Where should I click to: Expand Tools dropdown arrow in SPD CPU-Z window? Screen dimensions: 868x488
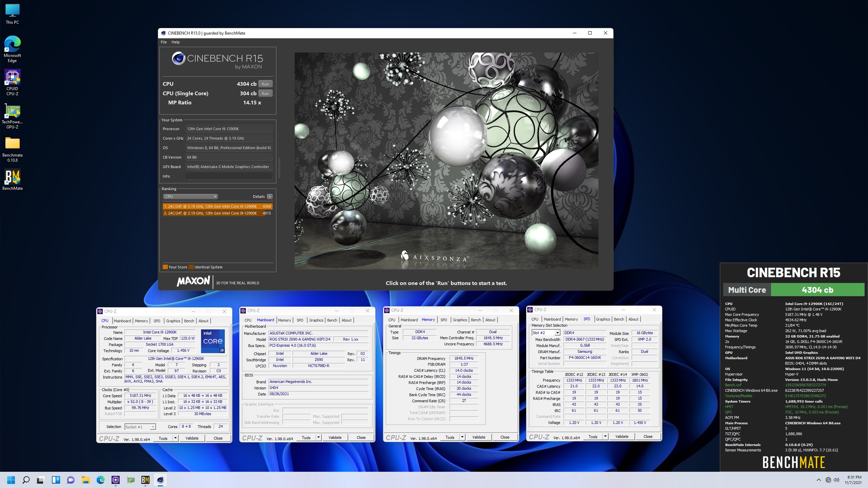[x=605, y=436]
